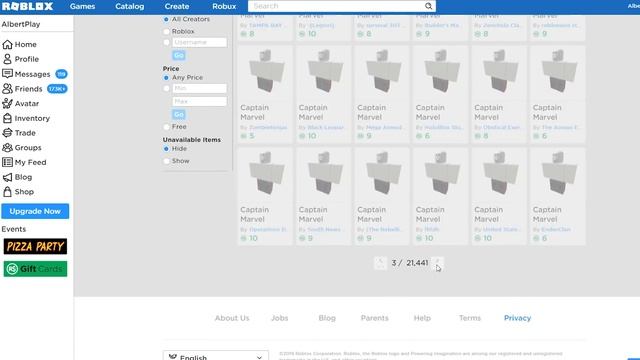
Task: Open the Robux menu
Action: 224,7
